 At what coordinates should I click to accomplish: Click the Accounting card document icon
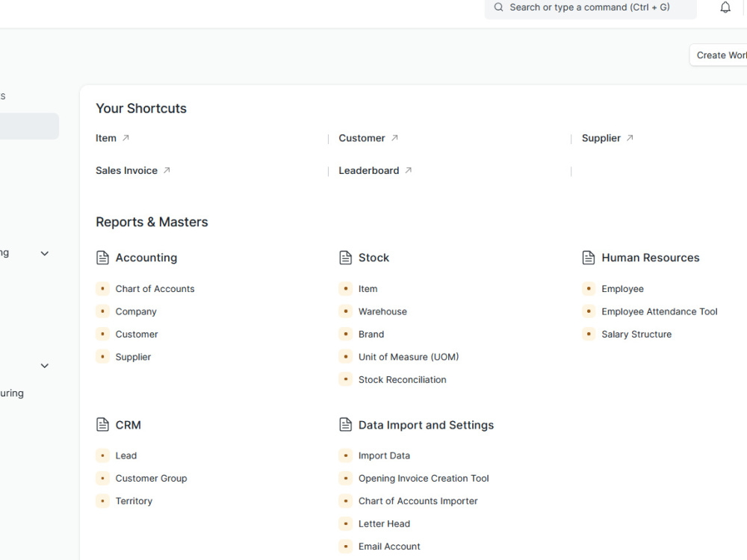pyautogui.click(x=102, y=258)
